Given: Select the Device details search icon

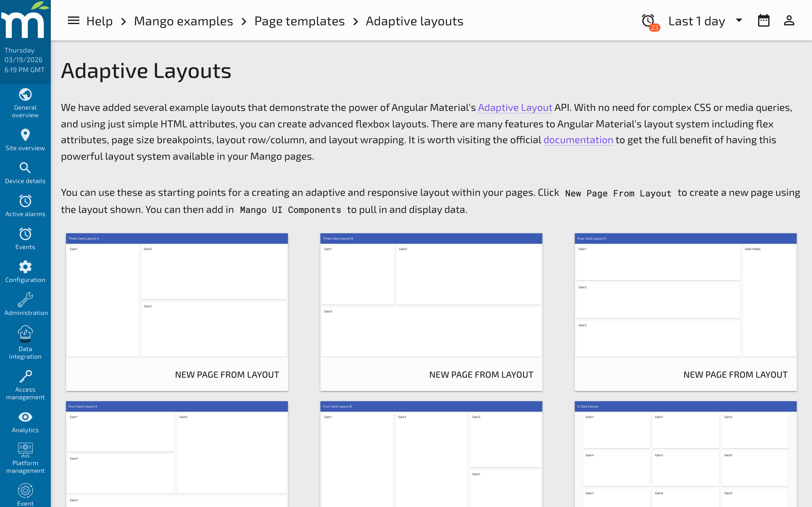Looking at the screenshot, I should coord(25,168).
